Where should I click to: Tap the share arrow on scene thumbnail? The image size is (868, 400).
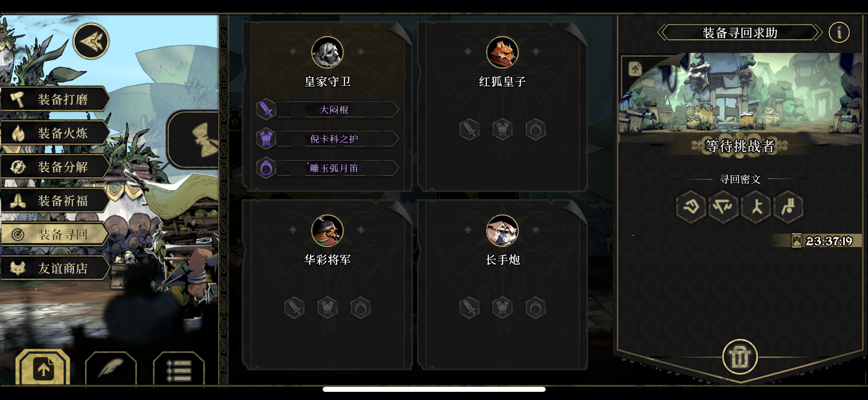coord(635,69)
